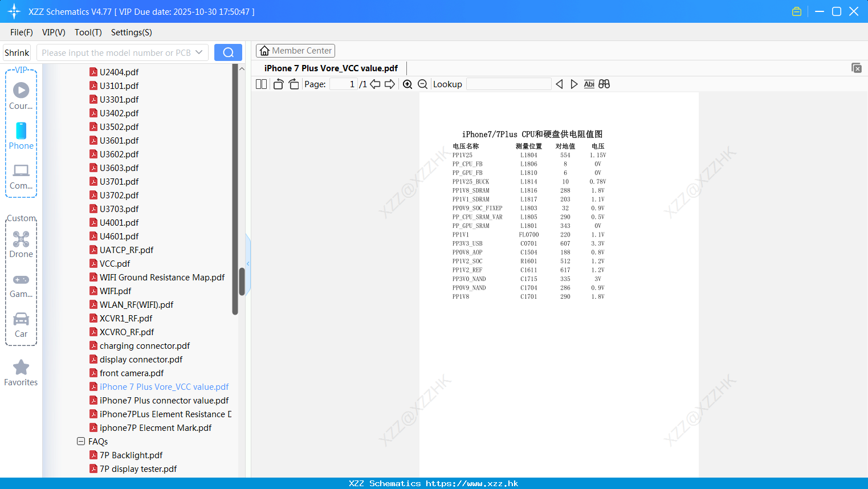The width and height of the screenshot is (868, 489).
Task: Close the document tab panel icon
Action: [857, 68]
